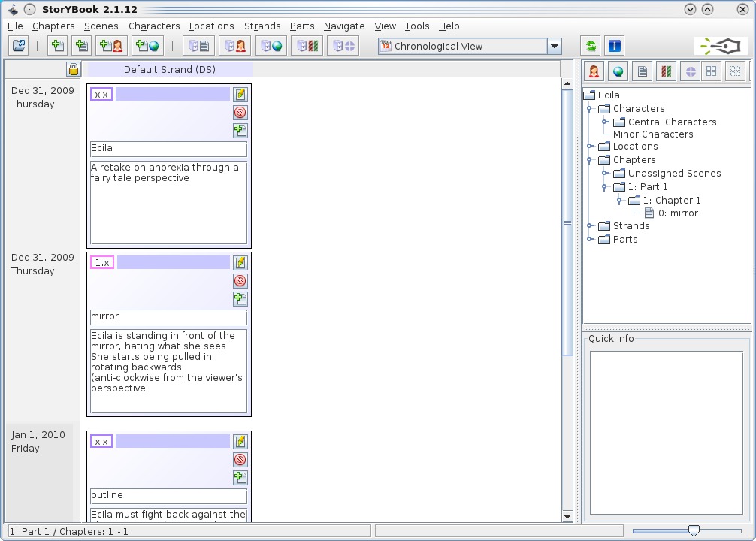
Task: Toggle character icon in tree panel toolbar
Action: (594, 71)
